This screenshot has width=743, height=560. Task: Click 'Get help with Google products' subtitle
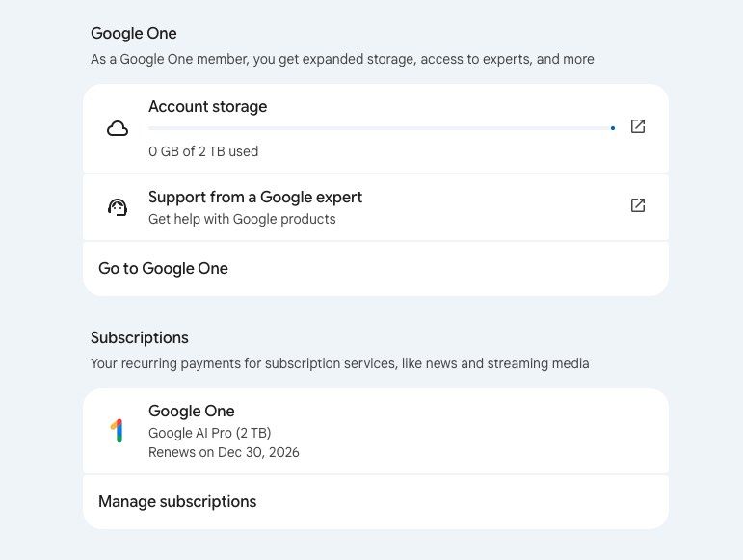click(x=242, y=219)
